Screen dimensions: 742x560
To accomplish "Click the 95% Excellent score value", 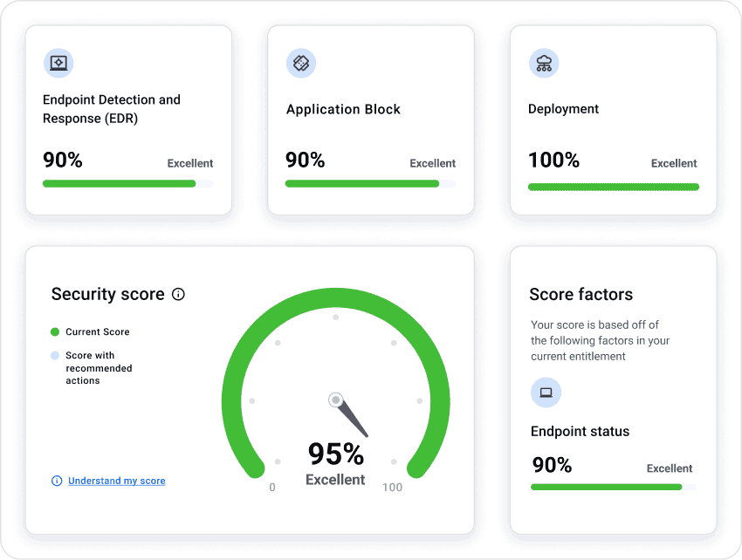I will tap(335, 454).
